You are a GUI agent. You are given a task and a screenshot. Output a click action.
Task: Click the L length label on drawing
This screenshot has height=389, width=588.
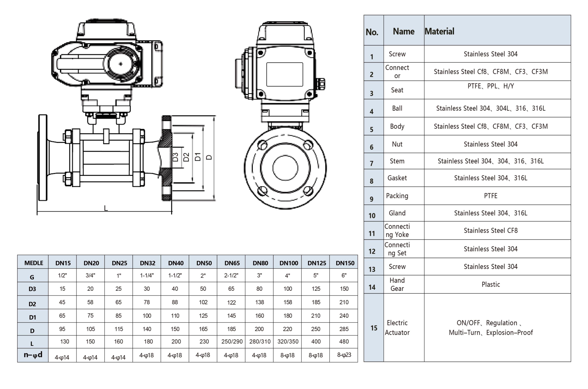[106, 208]
